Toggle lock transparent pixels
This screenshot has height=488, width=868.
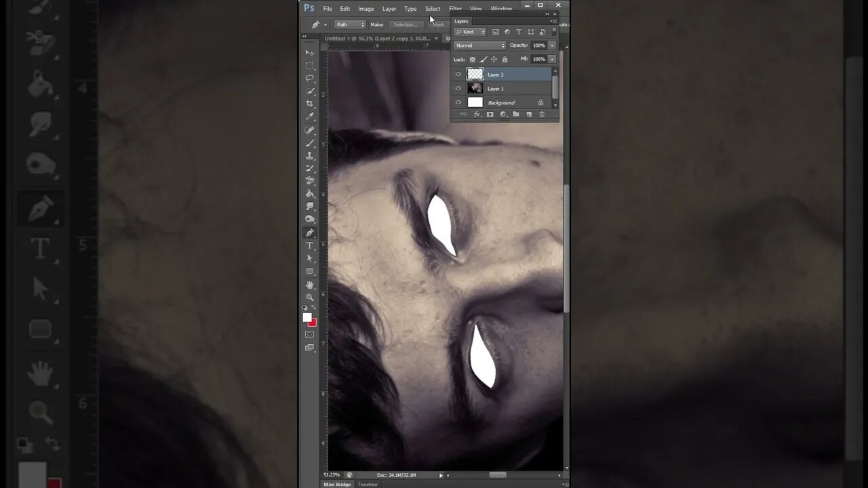[473, 60]
